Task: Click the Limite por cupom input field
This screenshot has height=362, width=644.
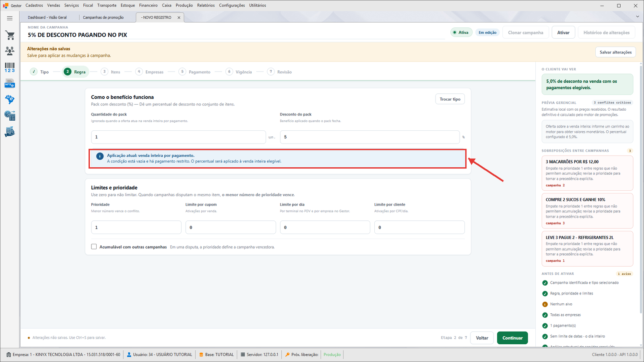Action: tap(231, 227)
